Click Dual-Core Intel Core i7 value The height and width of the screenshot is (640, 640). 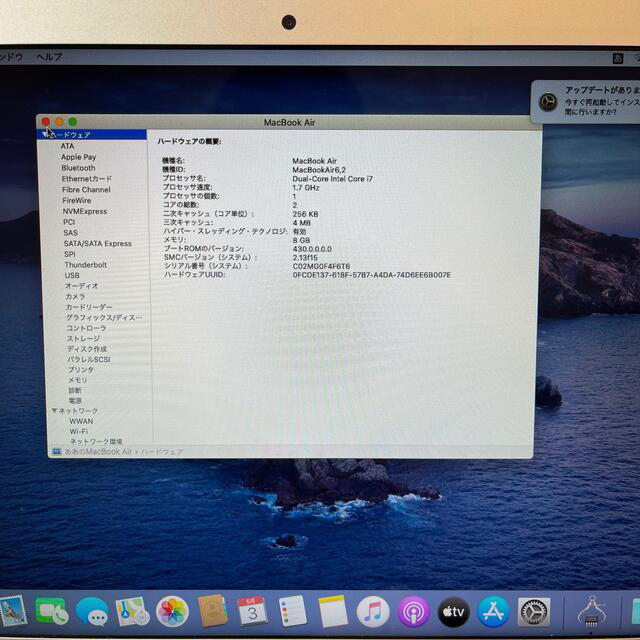point(333,179)
